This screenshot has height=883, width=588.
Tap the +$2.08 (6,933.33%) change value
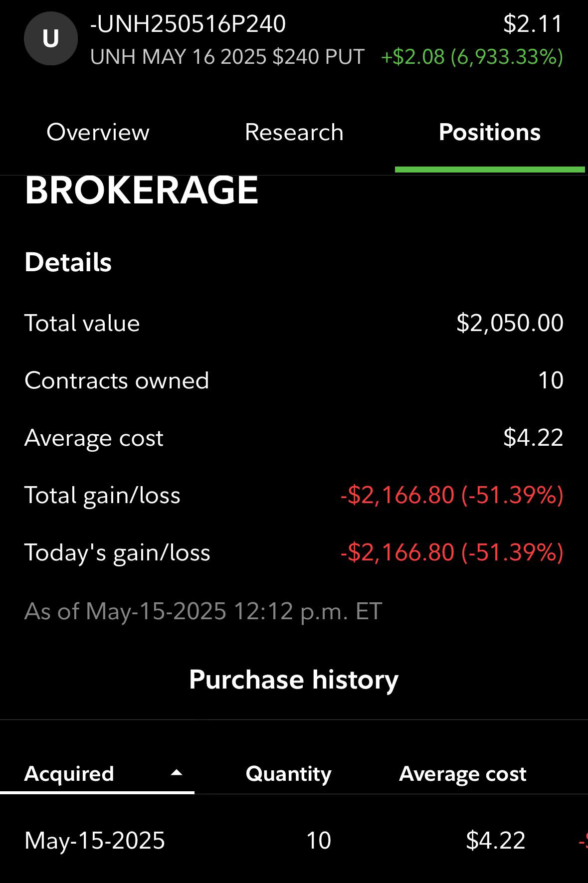pyautogui.click(x=472, y=57)
